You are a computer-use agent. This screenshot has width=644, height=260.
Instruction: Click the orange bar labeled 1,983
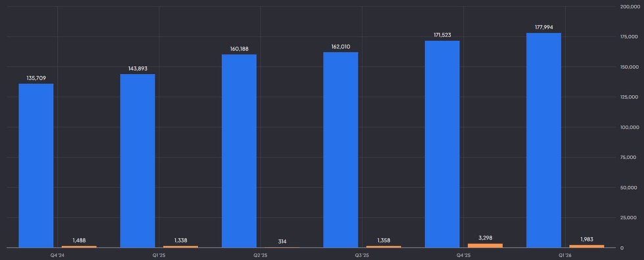(586, 246)
